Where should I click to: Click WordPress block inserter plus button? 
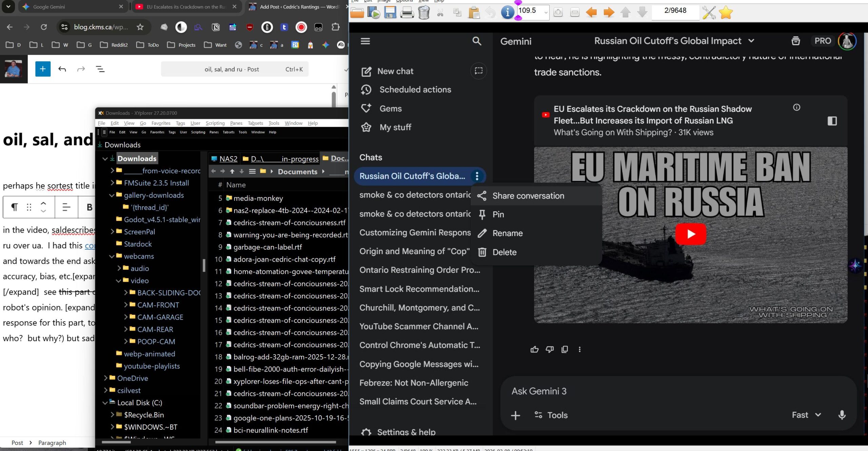point(43,69)
